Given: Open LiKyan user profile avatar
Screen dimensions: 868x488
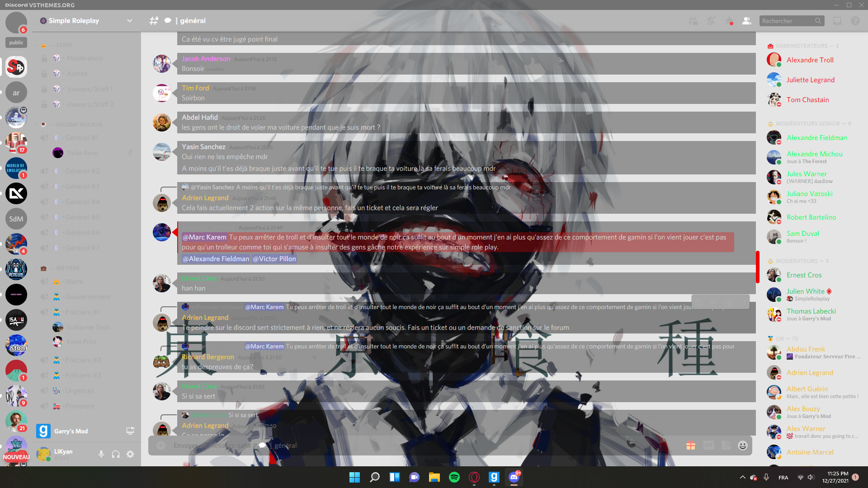Looking at the screenshot, I should pyautogui.click(x=43, y=454).
